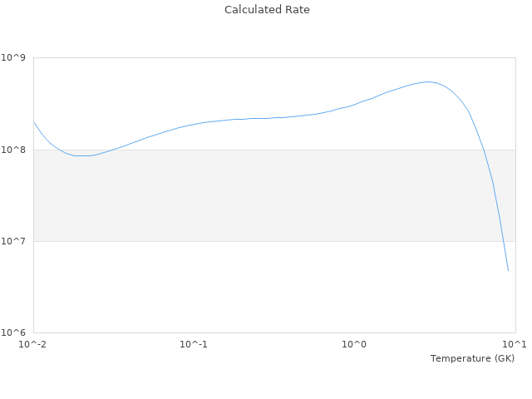Click the 10^1 x-axis tick label
Viewport: 532px width, 399px height.
pos(515,344)
